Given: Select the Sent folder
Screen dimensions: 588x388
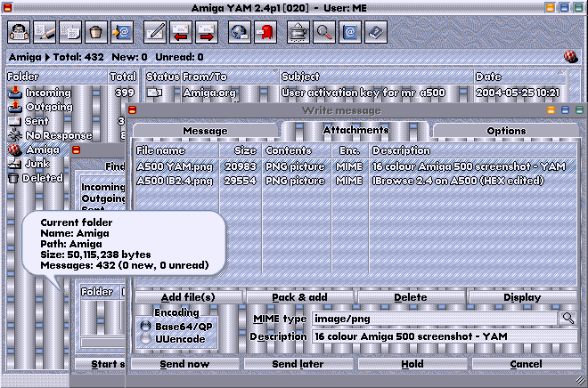Looking at the screenshot, I should tap(37, 121).
